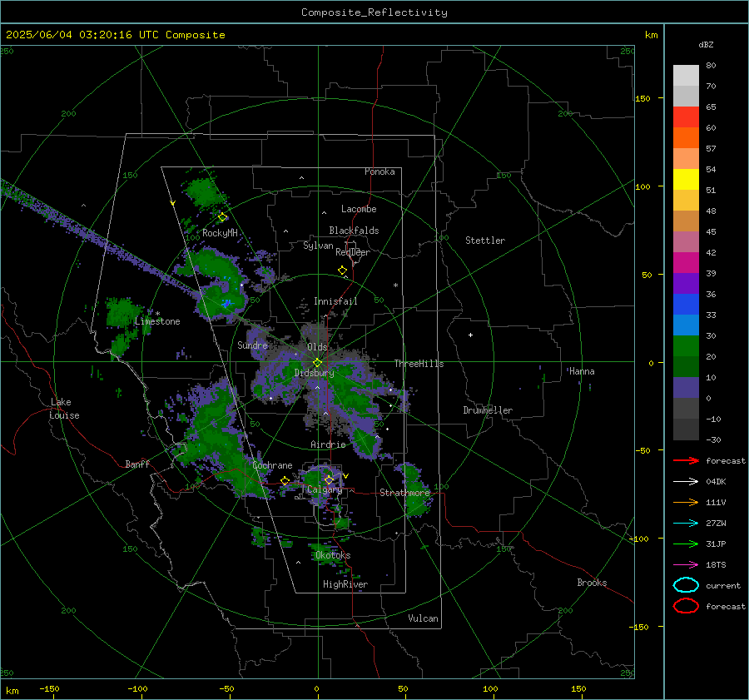Viewport: 749px width, 700px height.
Task: Click the dBZ legend heading
Action: (706, 45)
